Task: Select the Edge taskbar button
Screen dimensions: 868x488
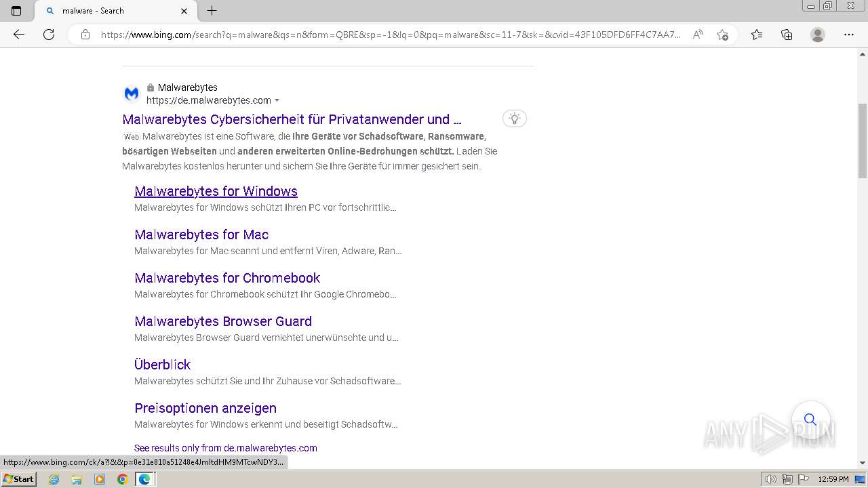Action: click(x=145, y=479)
